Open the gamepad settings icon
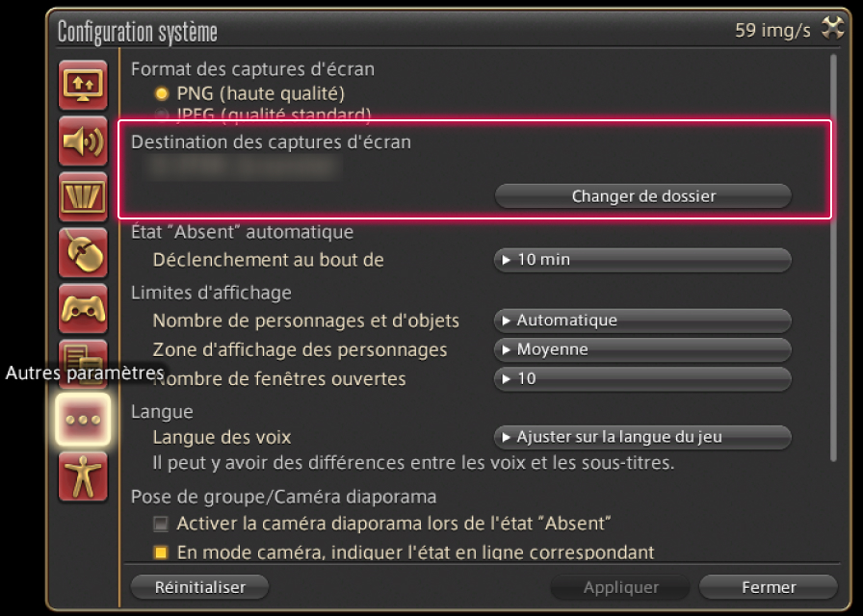 (x=83, y=310)
